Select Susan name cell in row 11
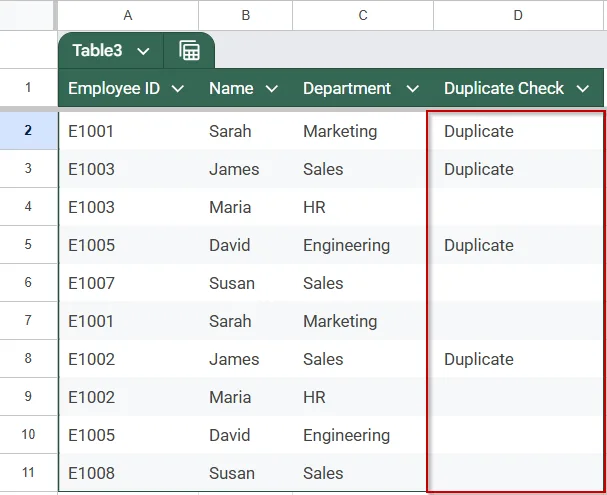 [x=246, y=473]
